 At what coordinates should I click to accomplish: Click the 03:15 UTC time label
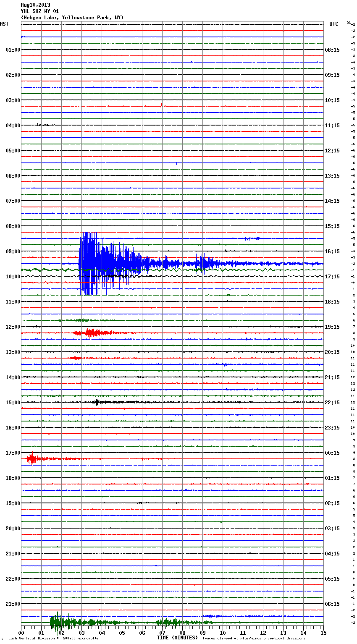tap(332, 529)
